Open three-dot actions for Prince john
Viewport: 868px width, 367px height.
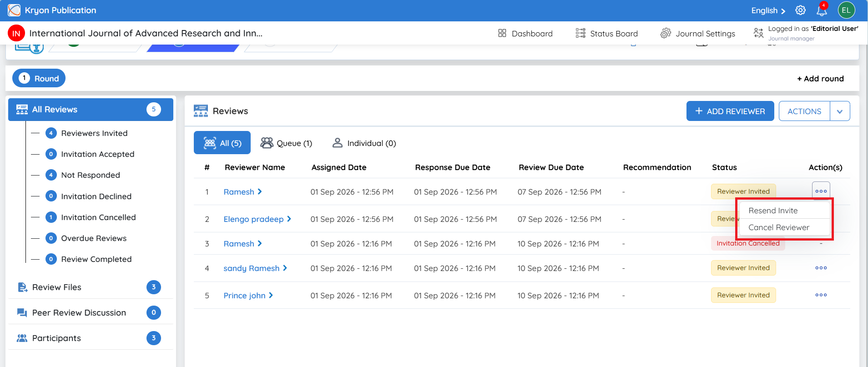pyautogui.click(x=821, y=295)
